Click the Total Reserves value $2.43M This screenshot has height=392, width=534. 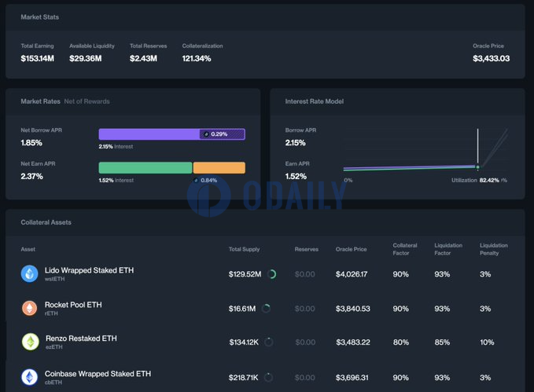click(x=143, y=59)
